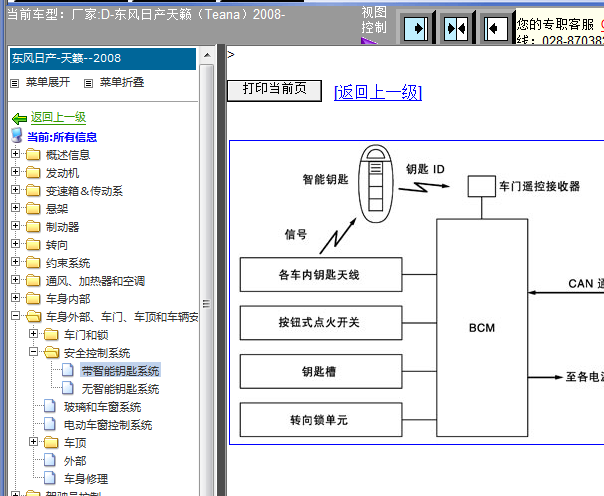Viewport: 604px width, 496px height.
Task: Click the folder icon for 悬架
Action: [33, 209]
